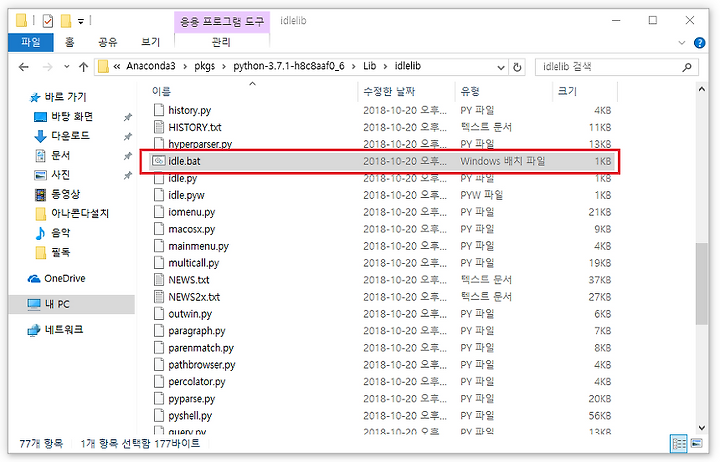The height and width of the screenshot is (462, 720).
Task: Click Lib in the address path
Action: click(x=370, y=66)
